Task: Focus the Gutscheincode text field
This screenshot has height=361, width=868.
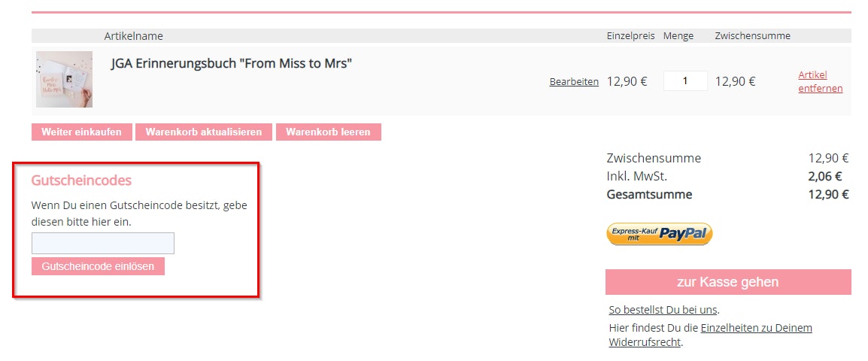Action: pos(103,243)
